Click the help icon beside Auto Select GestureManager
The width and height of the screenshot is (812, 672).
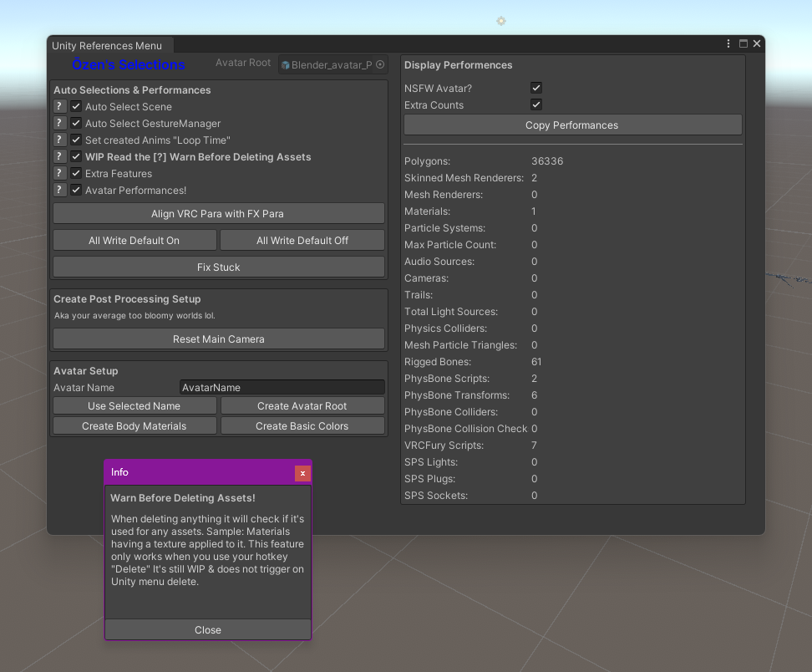[59, 124]
